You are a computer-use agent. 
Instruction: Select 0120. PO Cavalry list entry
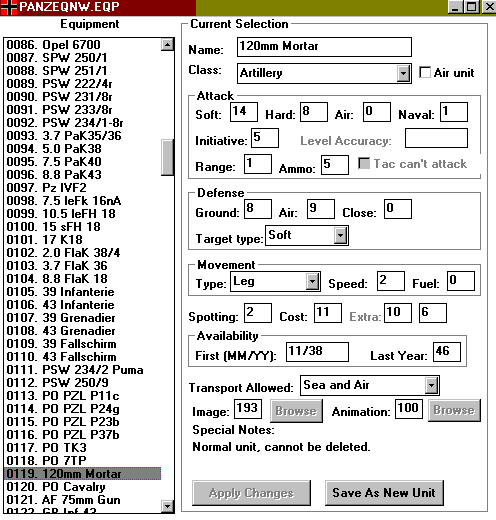(83, 487)
